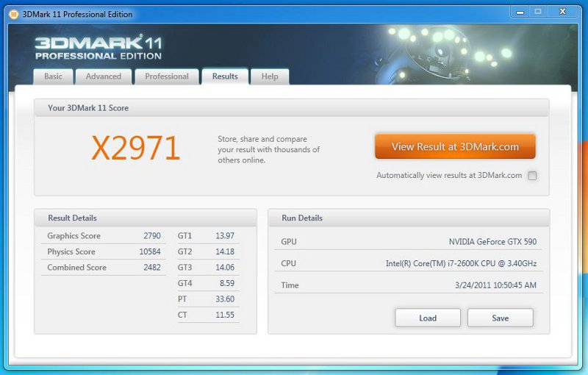This screenshot has height=375, width=588.
Task: Click the Combined Score label
Action: [x=77, y=268]
